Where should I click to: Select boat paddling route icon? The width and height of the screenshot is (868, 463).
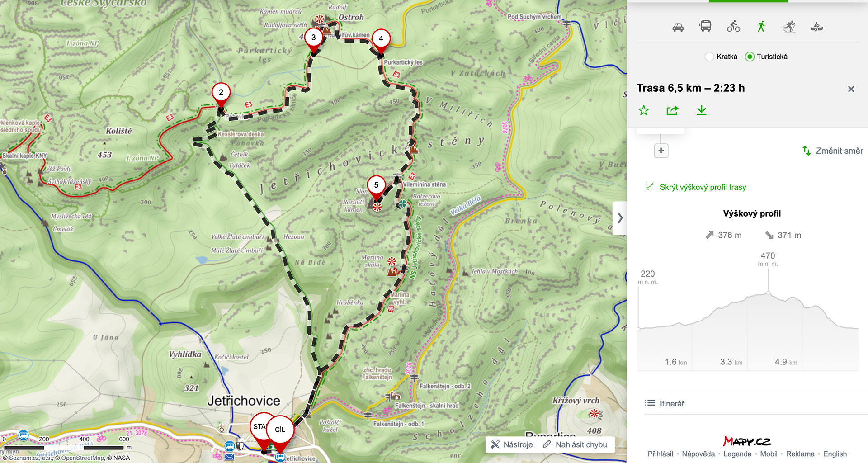[x=816, y=27]
